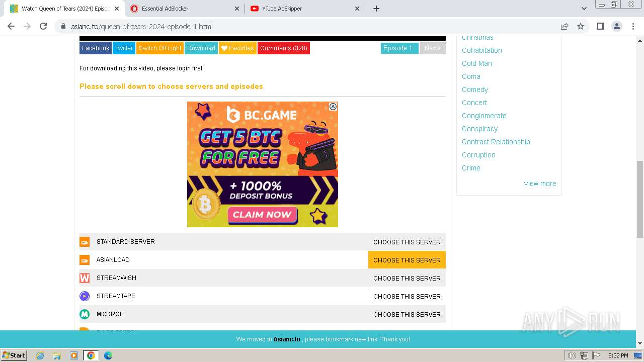Open the AdChoices info icon on ad
This screenshot has width=644, height=362.
pyautogui.click(x=333, y=107)
